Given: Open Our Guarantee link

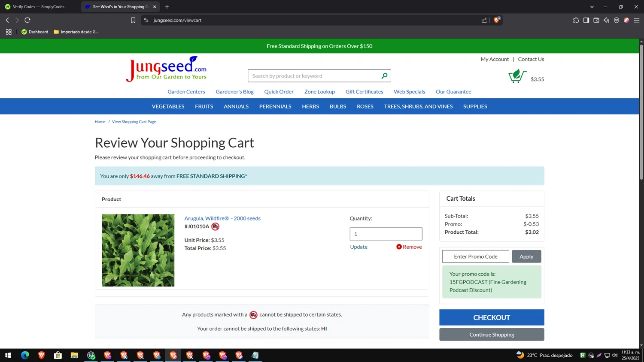Looking at the screenshot, I should pyautogui.click(x=453, y=92).
